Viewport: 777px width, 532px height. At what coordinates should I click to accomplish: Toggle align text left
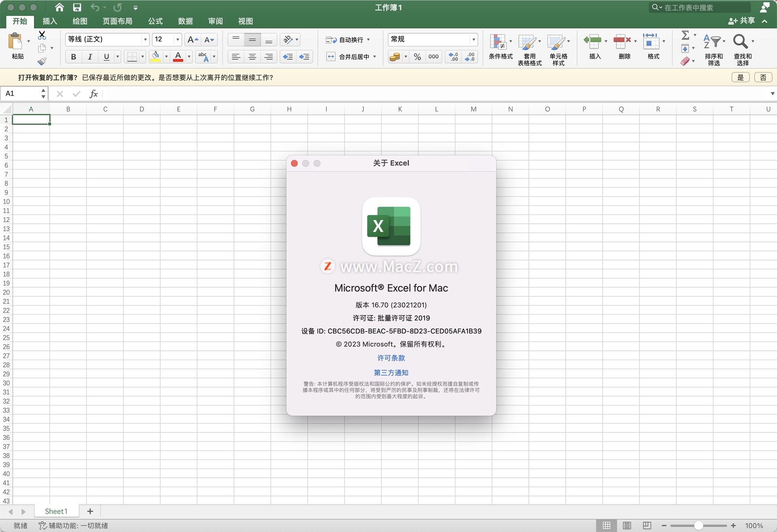click(236, 57)
